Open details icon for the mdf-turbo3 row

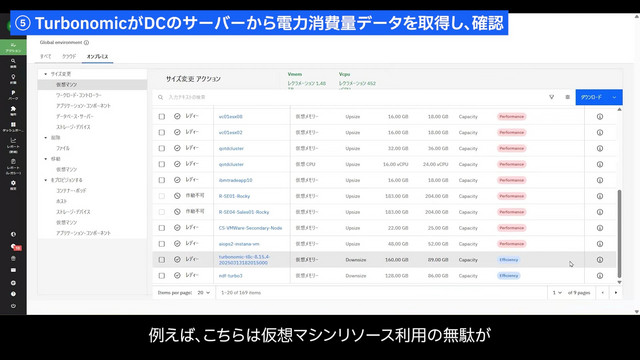click(x=600, y=276)
